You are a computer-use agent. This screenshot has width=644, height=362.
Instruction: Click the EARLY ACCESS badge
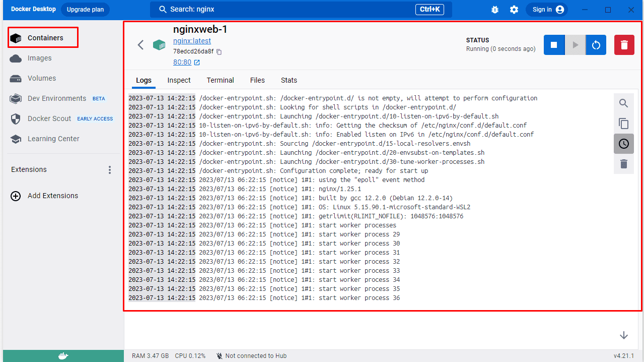pyautogui.click(x=95, y=119)
